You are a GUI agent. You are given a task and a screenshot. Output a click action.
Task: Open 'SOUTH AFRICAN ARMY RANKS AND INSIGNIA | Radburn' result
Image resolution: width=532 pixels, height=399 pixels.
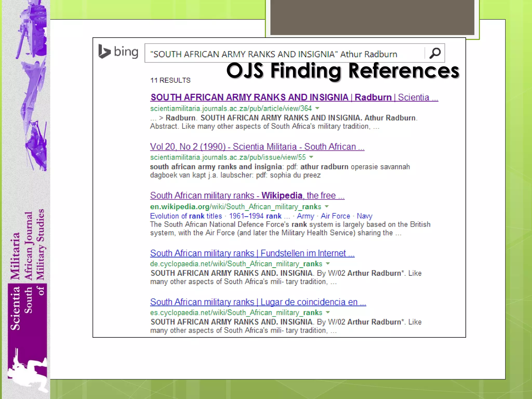(294, 97)
